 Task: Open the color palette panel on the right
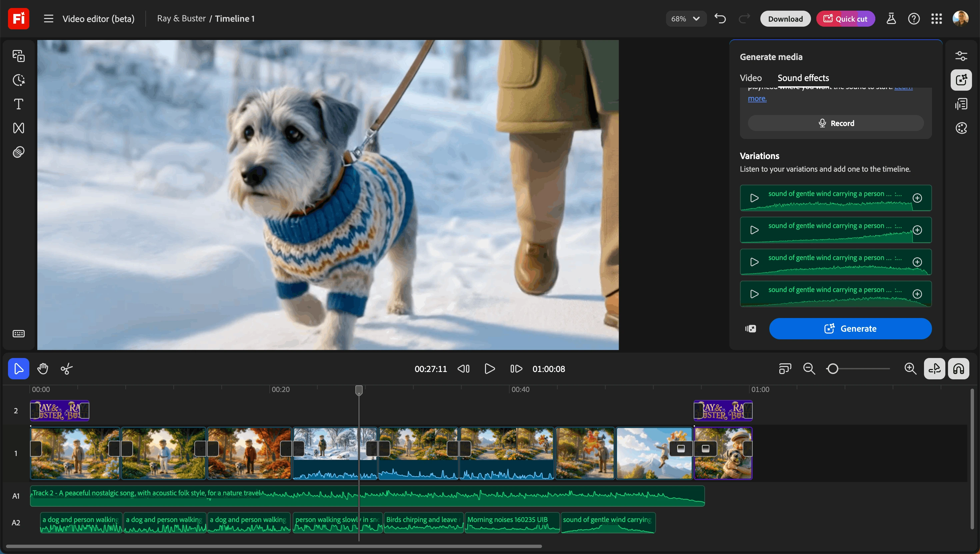(961, 128)
